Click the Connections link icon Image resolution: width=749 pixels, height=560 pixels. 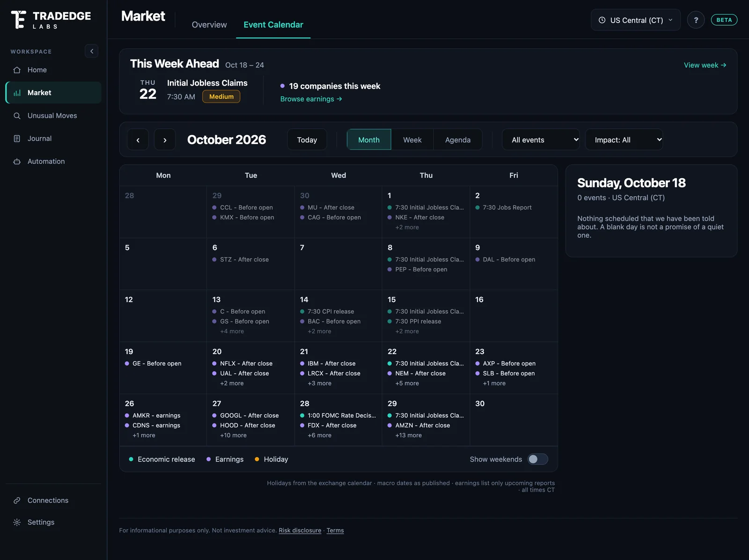17,501
